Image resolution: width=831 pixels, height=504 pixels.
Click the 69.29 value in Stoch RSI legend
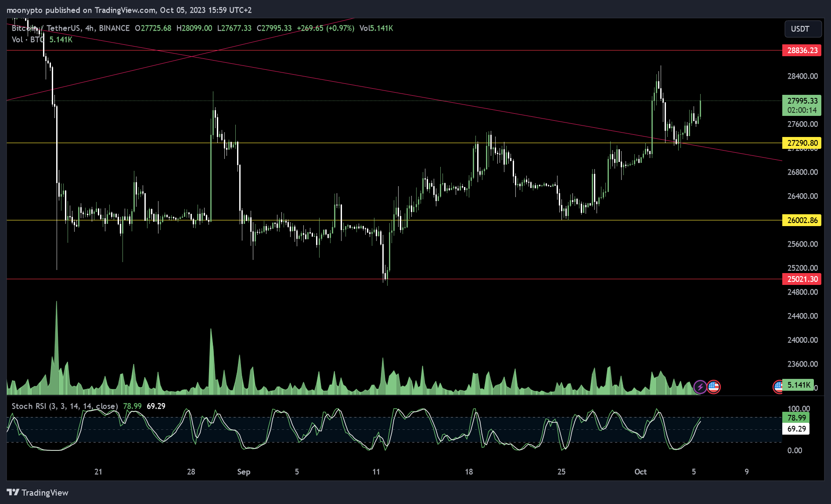pos(156,406)
